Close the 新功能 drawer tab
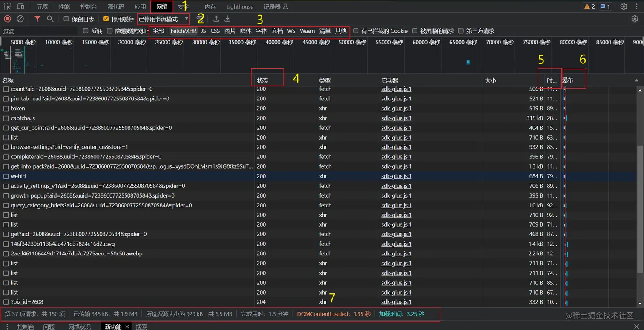The width and height of the screenshot is (644, 330). [x=127, y=327]
